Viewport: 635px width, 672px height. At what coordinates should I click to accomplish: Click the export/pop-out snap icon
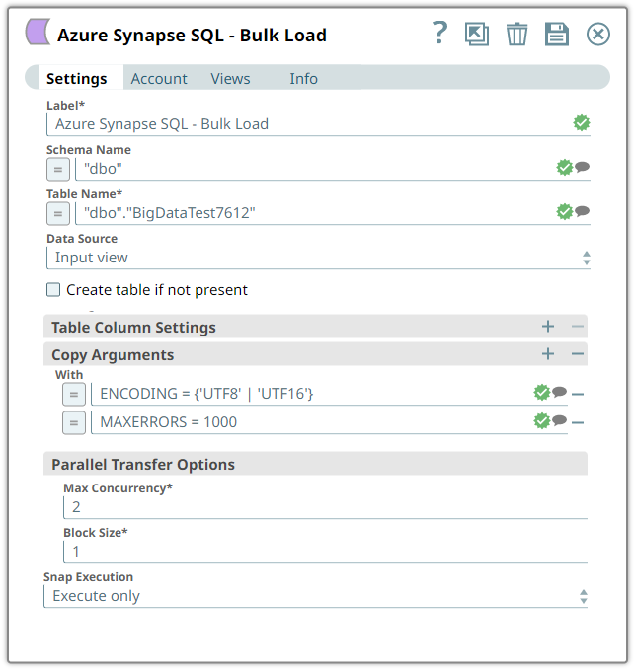point(477,34)
